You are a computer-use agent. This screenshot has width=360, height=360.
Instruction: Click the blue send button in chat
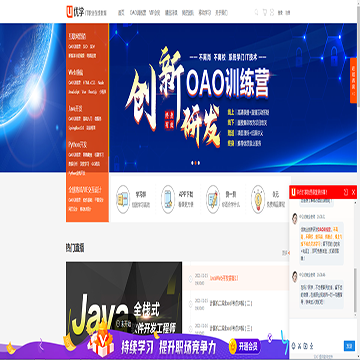pyautogui.click(x=349, y=346)
